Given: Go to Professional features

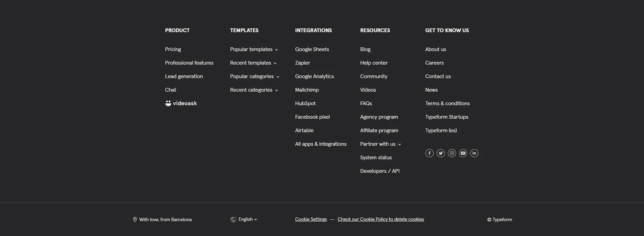Looking at the screenshot, I should click(x=189, y=63).
